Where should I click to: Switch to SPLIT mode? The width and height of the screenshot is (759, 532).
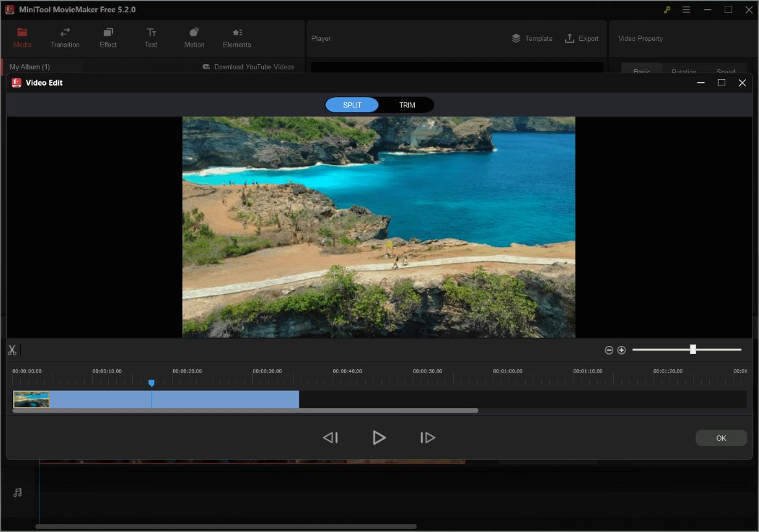click(352, 104)
